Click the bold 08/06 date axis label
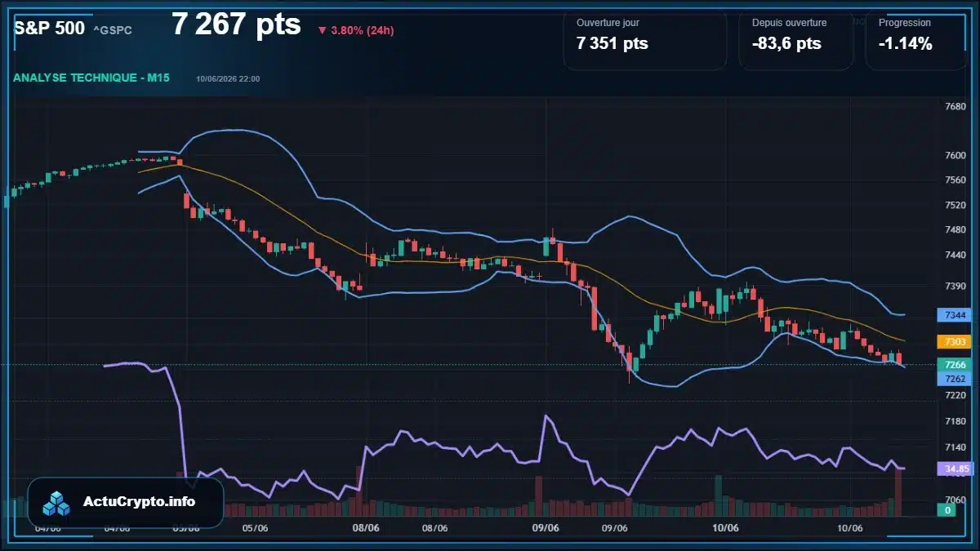980x551 pixels. (365, 528)
